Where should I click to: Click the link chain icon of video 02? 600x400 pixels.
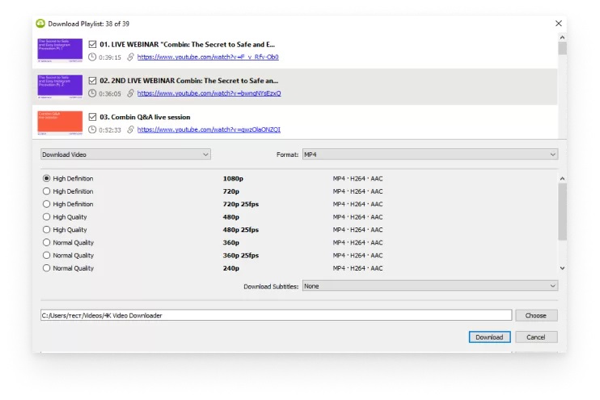[130, 93]
